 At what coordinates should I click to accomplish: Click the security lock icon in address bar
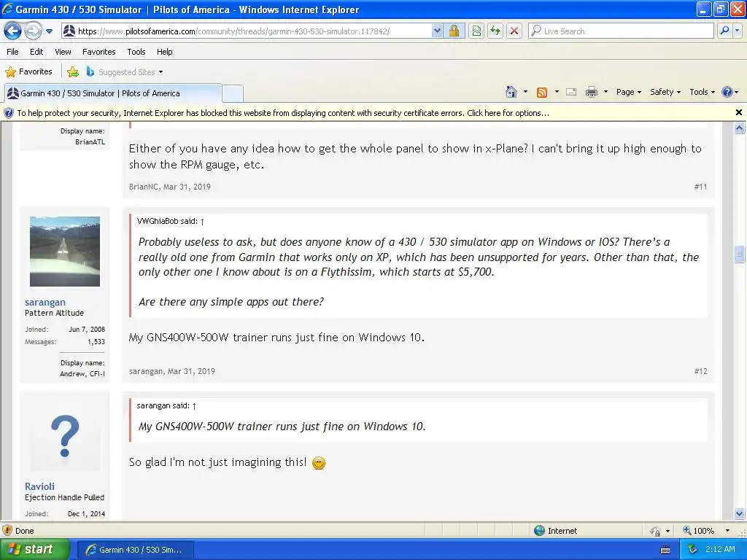click(x=454, y=31)
